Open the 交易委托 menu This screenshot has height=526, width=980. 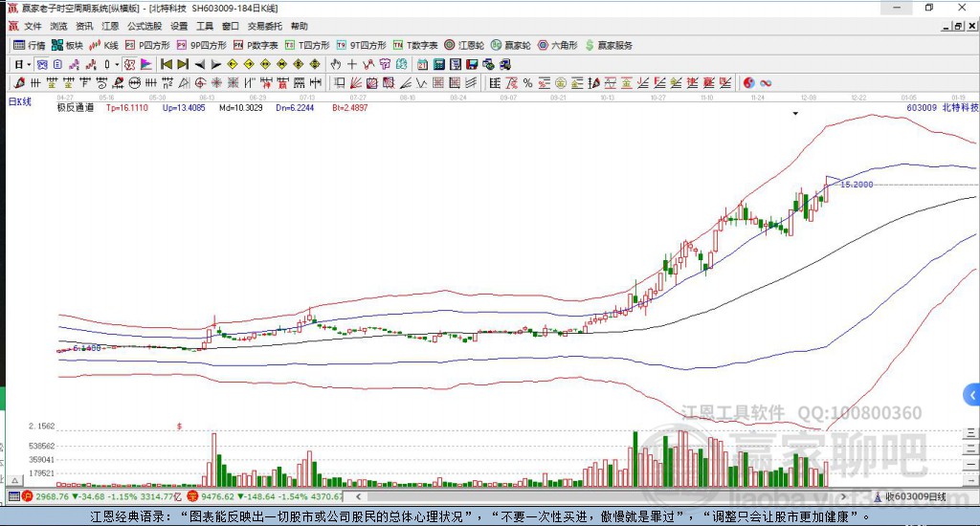(x=264, y=26)
